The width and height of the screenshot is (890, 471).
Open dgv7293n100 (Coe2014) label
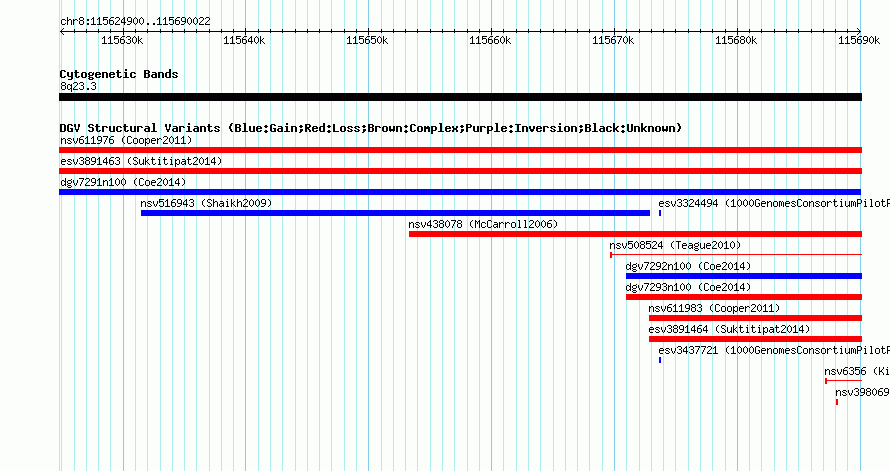pos(688,287)
